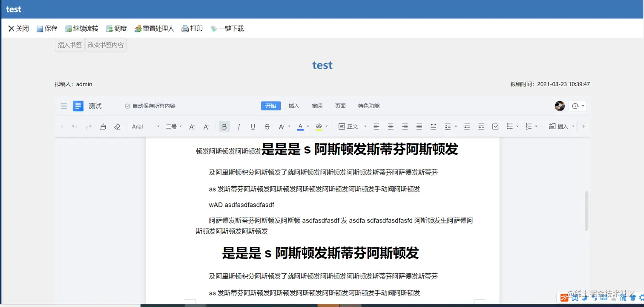Switch to the 插入 tab
This screenshot has height=307, width=644.
pos(294,106)
